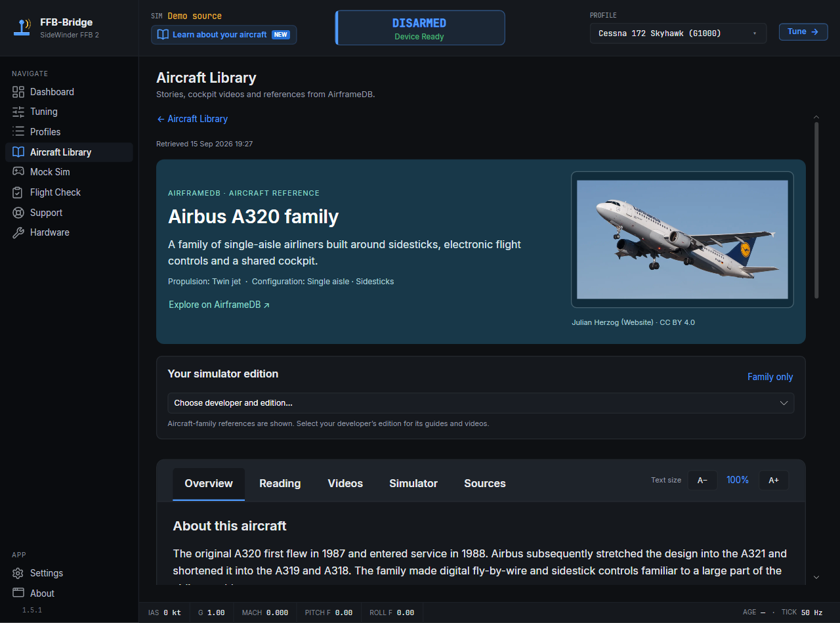Click the Settings gear icon
The height and width of the screenshot is (623, 840).
click(x=18, y=573)
